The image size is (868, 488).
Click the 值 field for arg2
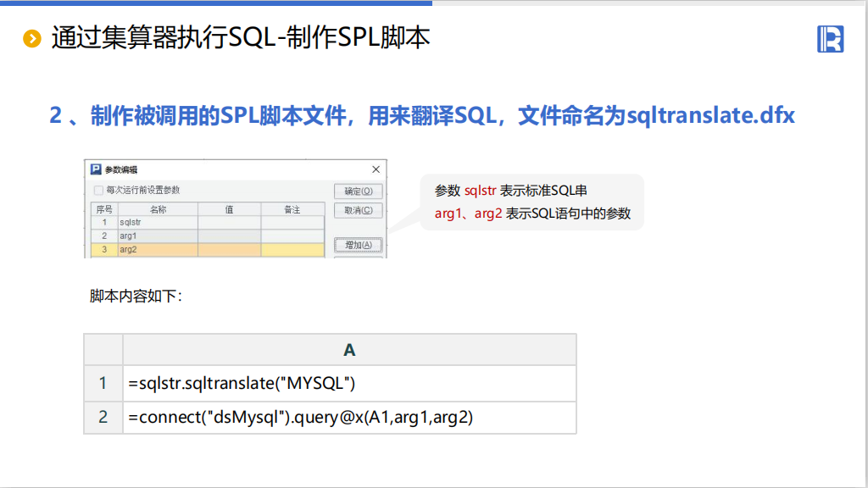(x=229, y=250)
